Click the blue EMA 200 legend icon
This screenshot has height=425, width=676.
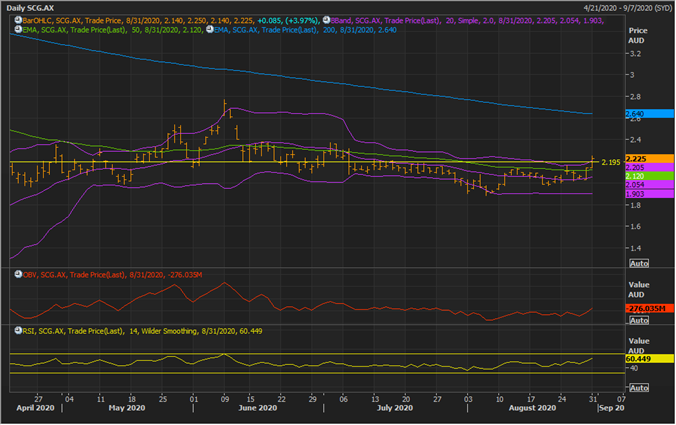click(210, 29)
